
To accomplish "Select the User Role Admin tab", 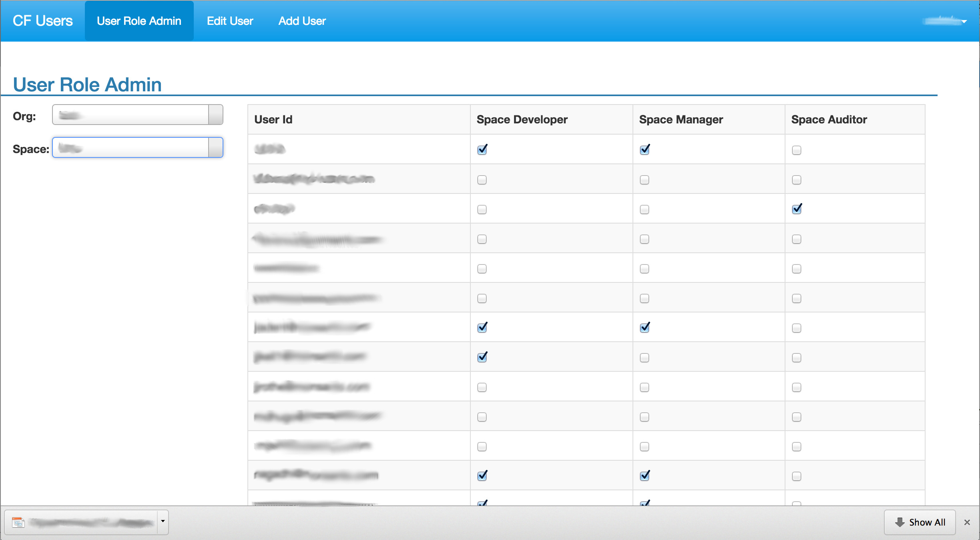I will click(139, 21).
